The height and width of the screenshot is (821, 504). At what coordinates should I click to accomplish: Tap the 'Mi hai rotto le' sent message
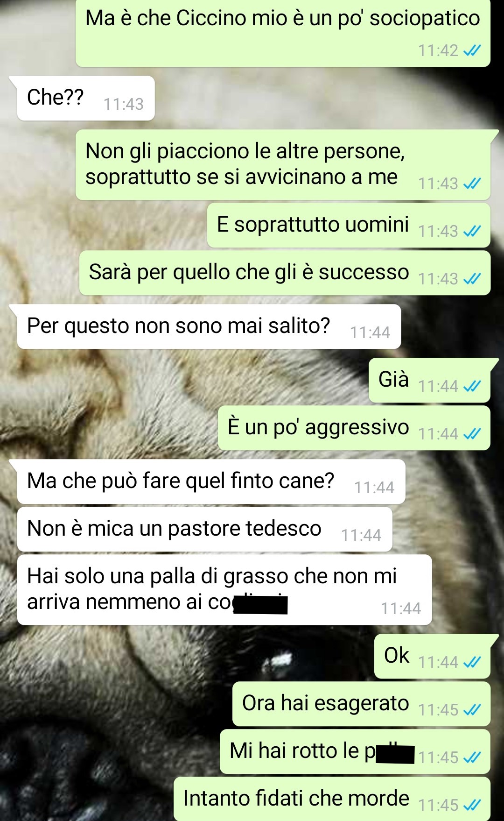coord(355,751)
